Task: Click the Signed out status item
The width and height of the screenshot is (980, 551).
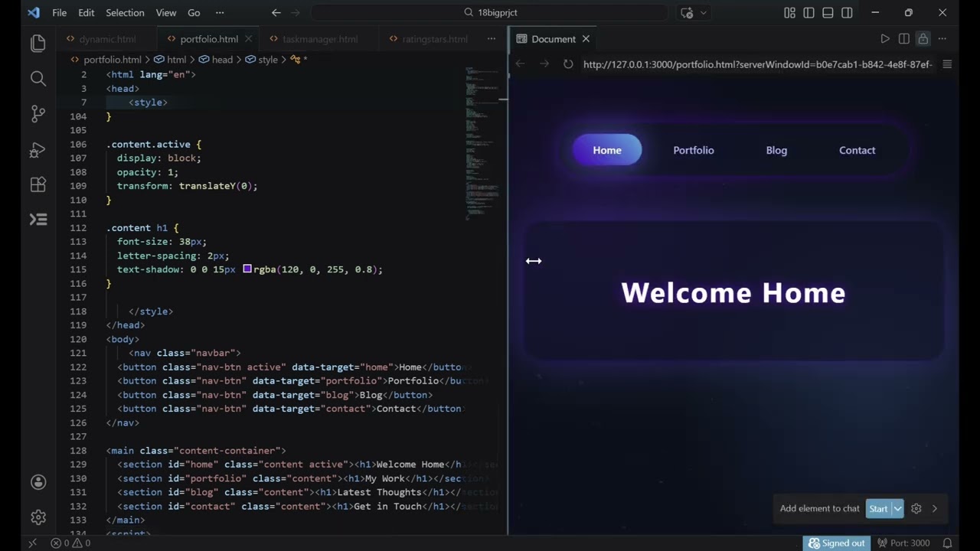Action: coord(836,543)
